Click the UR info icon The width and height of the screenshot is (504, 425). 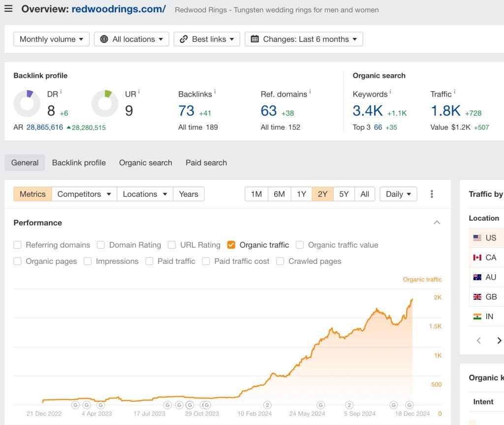(139, 92)
